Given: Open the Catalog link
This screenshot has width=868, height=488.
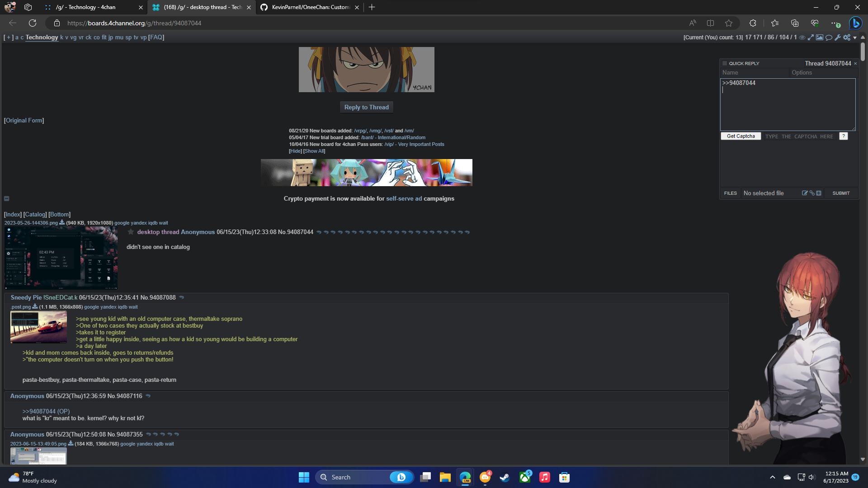Looking at the screenshot, I should click(35, 214).
